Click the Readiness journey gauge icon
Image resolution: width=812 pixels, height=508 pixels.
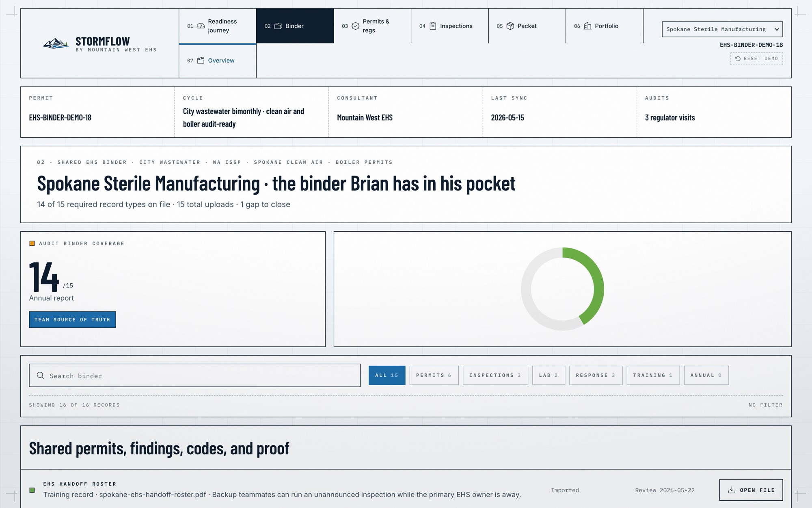tap(201, 26)
